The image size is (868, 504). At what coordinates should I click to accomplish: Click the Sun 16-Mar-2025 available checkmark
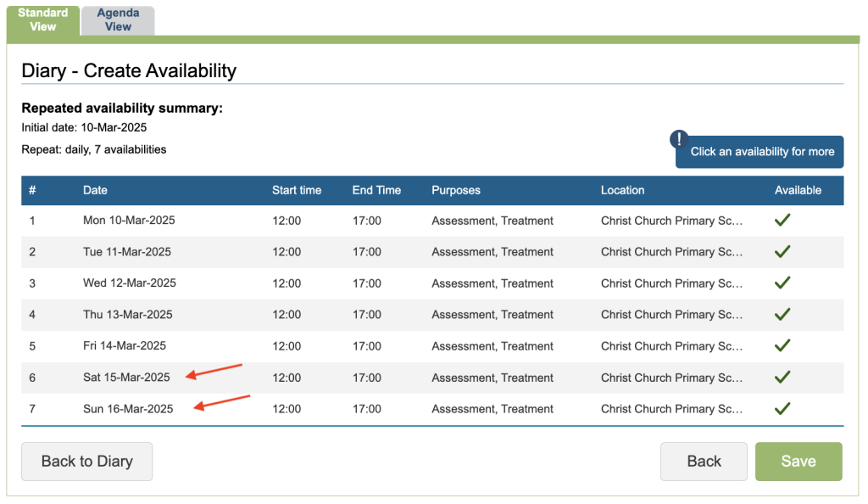pos(782,409)
